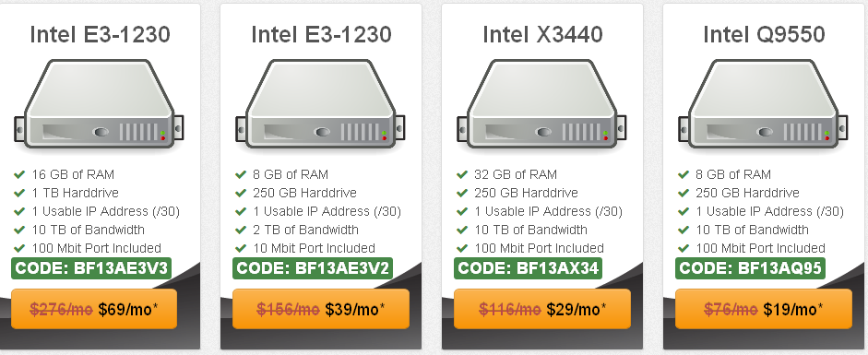The height and width of the screenshot is (355, 868).
Task: Click the Intel Q9550 server icon
Action: (x=764, y=105)
